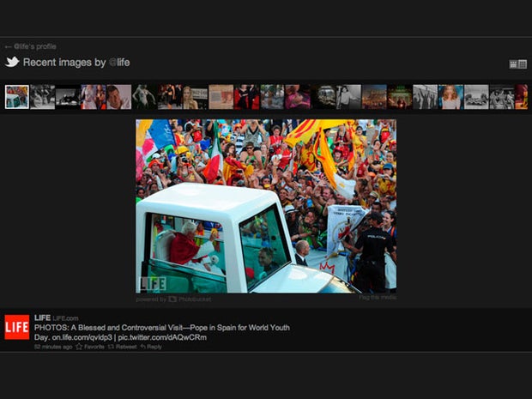Open the beige old magazine page thumbnail

tap(221, 97)
